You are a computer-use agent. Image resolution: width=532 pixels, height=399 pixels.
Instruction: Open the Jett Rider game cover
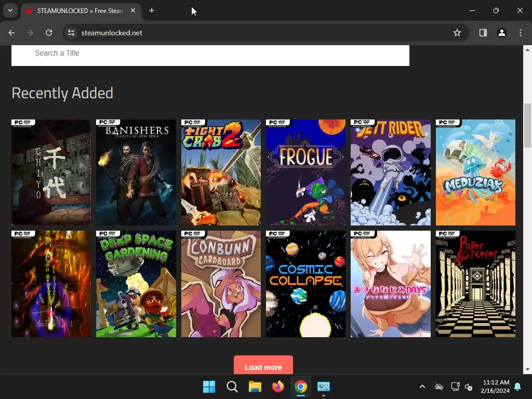click(x=391, y=172)
